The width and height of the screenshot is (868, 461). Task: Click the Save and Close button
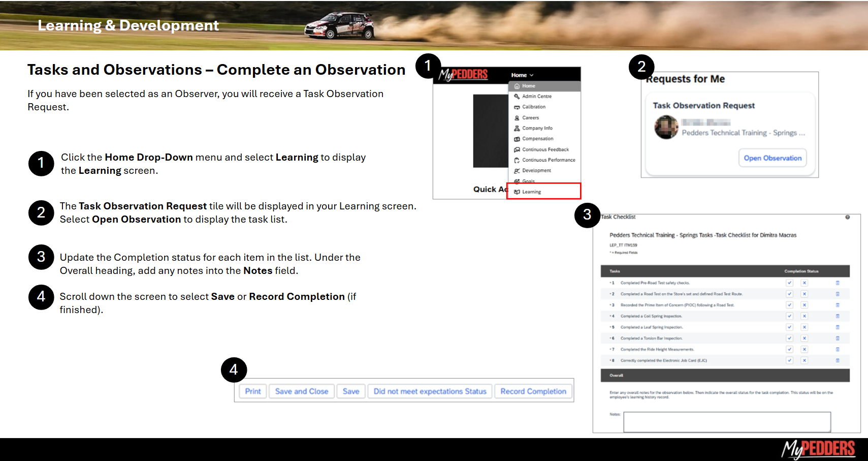tap(301, 391)
